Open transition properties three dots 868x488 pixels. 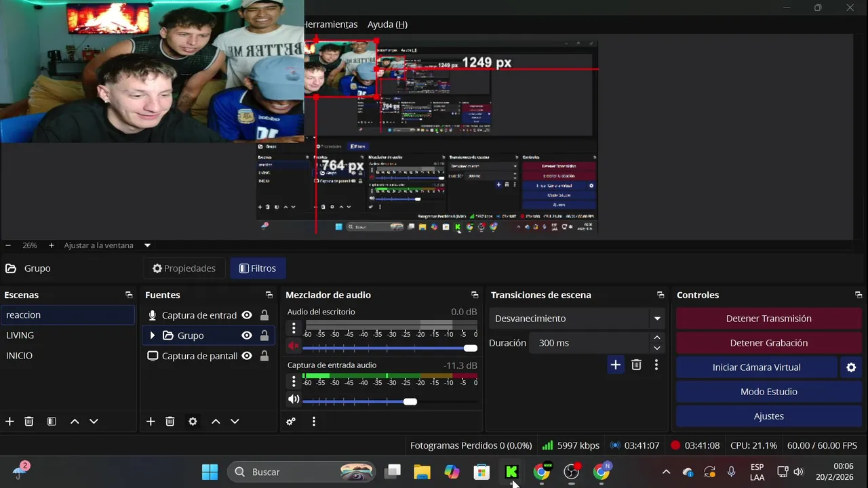click(656, 365)
